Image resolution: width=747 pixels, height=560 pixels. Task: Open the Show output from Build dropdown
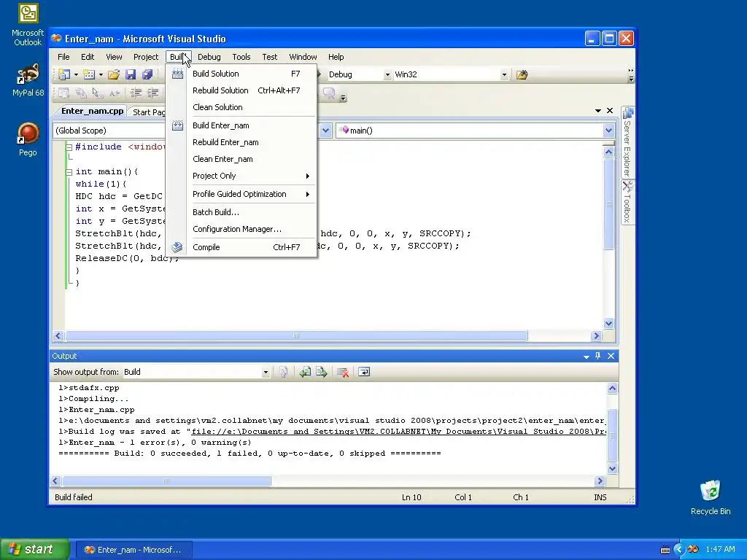pos(266,373)
